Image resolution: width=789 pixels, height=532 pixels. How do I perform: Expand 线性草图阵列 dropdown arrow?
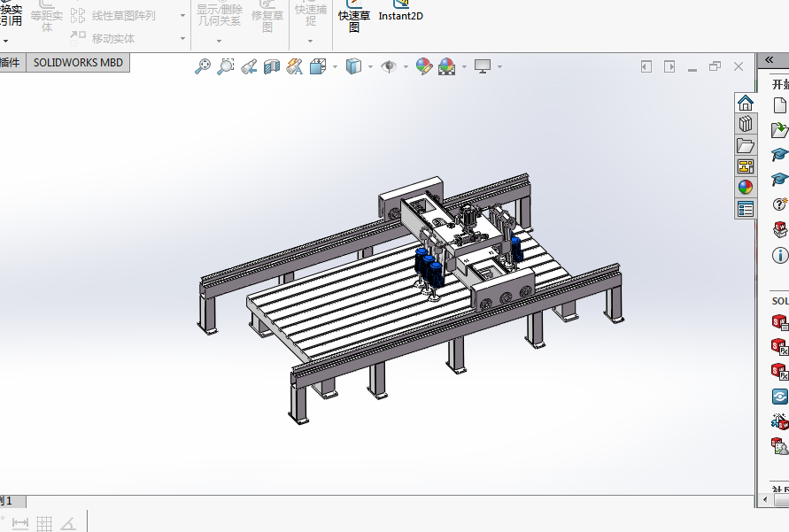(182, 16)
